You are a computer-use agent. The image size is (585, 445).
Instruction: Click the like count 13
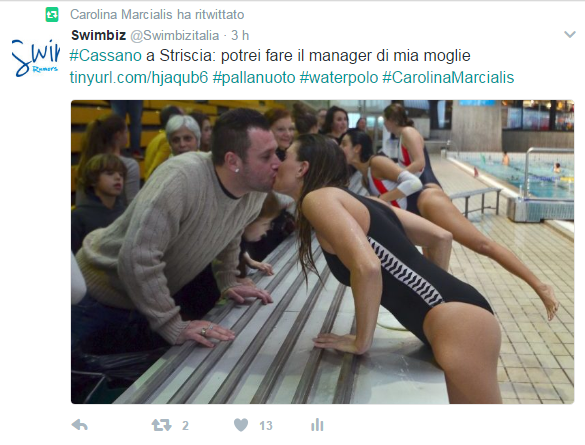(266, 425)
